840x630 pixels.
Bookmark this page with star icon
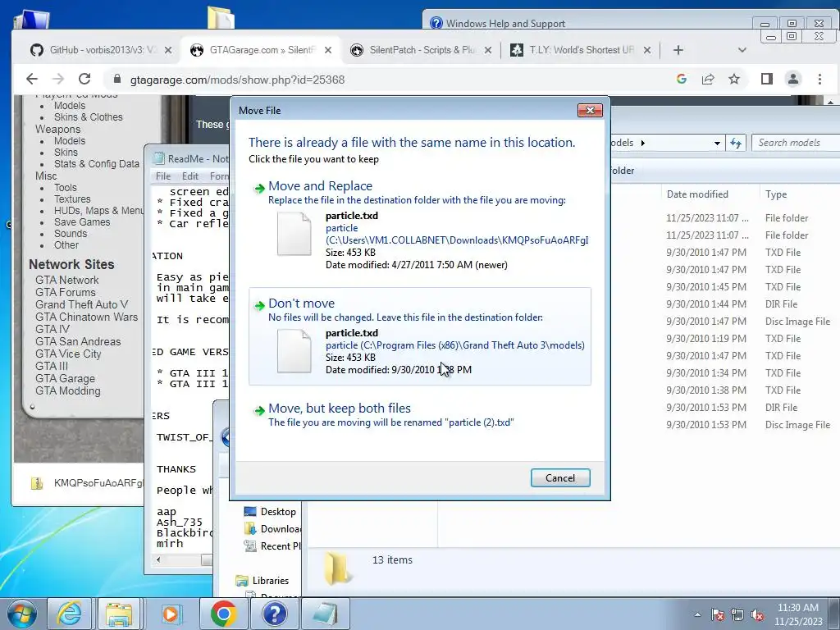[x=734, y=80]
